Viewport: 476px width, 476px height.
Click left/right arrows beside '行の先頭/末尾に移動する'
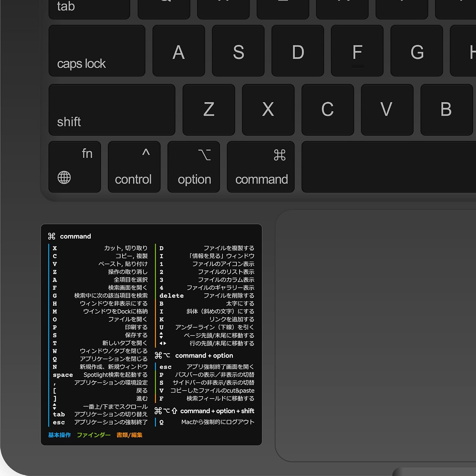pos(163,343)
